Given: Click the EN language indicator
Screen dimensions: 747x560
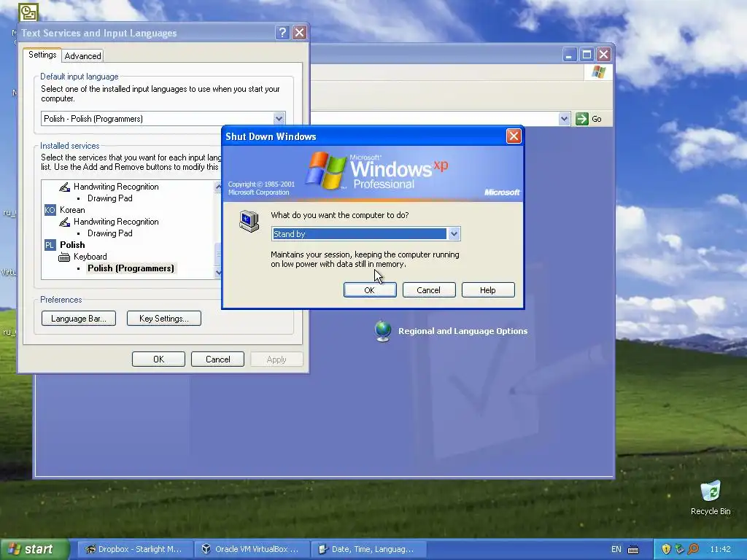Looking at the screenshot, I should coord(616,550).
